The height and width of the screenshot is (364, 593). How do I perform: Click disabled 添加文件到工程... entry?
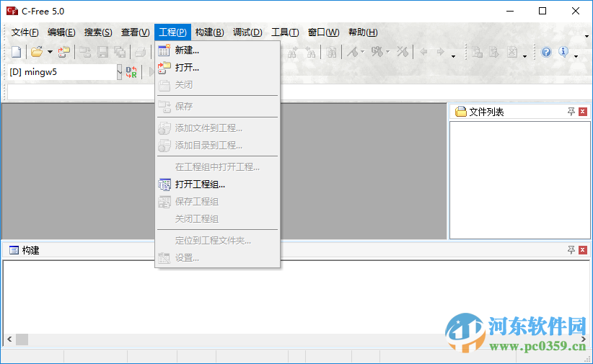[x=217, y=128]
